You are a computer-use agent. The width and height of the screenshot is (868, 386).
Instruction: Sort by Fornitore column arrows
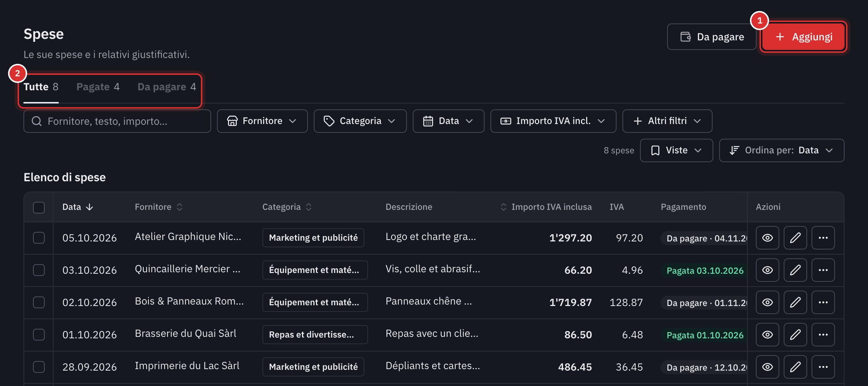tap(180, 207)
